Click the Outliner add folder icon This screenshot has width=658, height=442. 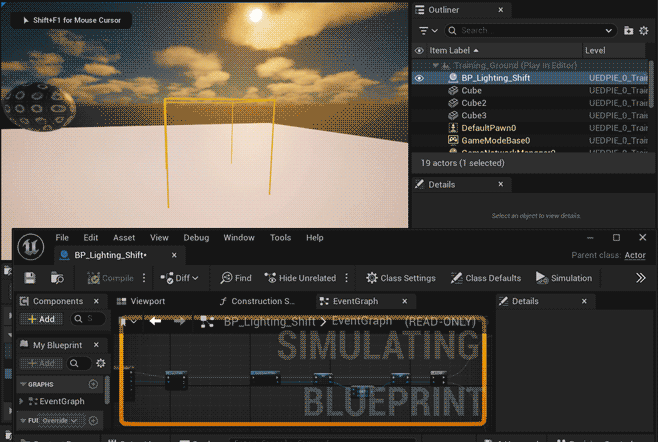pyautogui.click(x=628, y=31)
